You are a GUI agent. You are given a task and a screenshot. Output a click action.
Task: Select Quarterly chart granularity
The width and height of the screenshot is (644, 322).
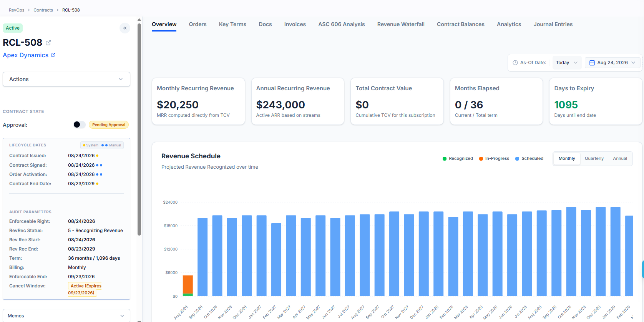click(x=594, y=159)
